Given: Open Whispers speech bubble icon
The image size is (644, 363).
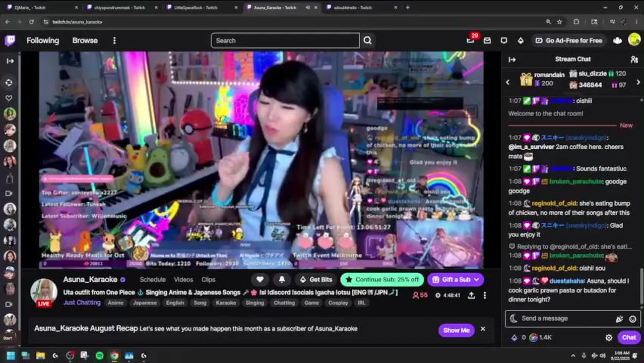Looking at the screenshot, I should coord(504,41).
